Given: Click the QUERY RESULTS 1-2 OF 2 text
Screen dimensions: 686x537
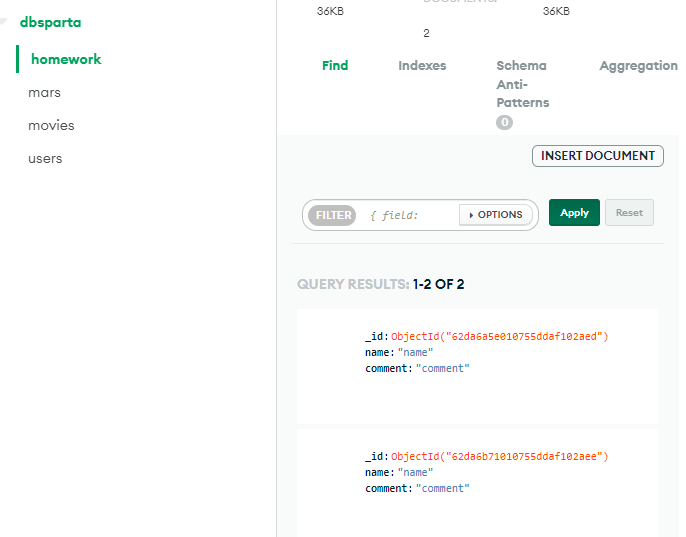Looking at the screenshot, I should tap(381, 284).
